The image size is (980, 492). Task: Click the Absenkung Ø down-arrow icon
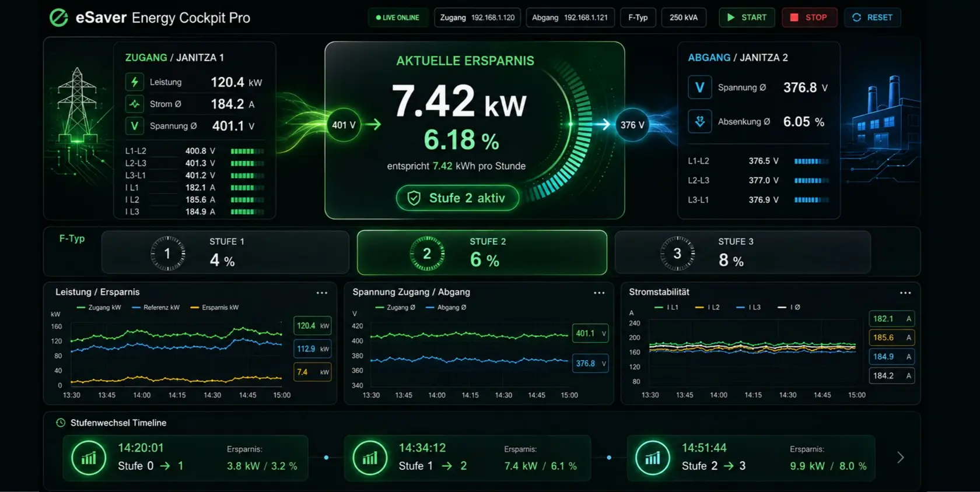click(x=699, y=121)
